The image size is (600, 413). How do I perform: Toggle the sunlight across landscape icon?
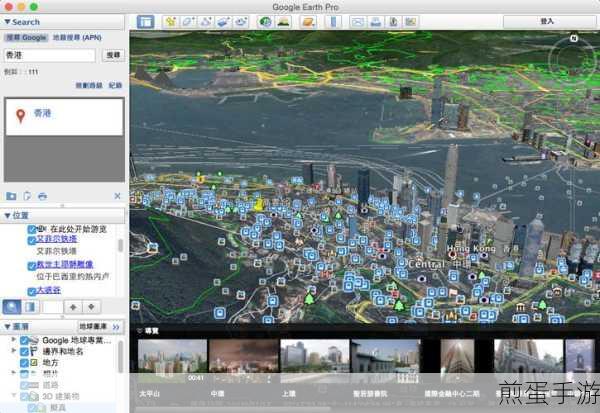pos(284,22)
